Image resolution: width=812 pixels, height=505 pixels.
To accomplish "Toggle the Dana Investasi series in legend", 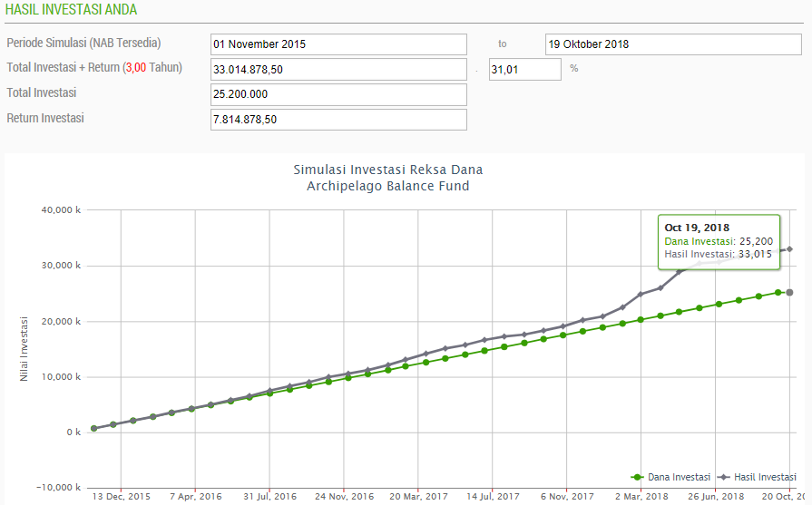I will tap(667, 477).
